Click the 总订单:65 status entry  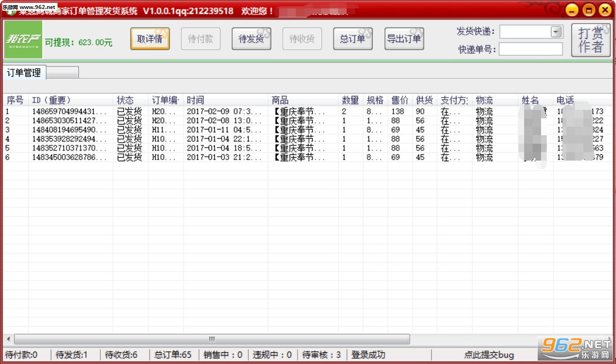point(173,355)
